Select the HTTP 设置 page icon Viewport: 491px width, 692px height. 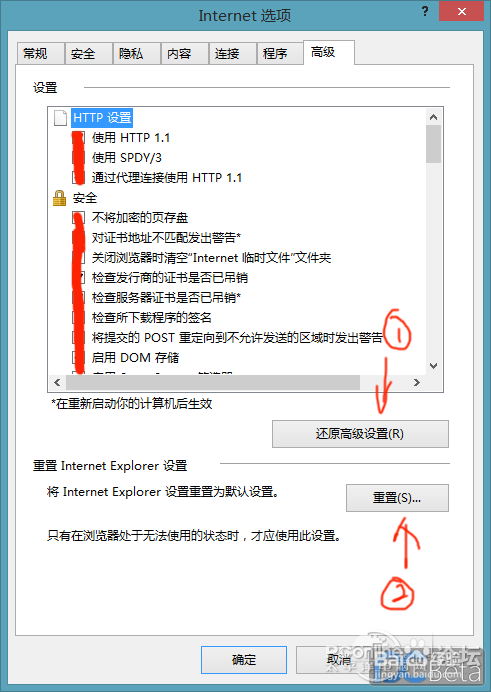[x=60, y=118]
